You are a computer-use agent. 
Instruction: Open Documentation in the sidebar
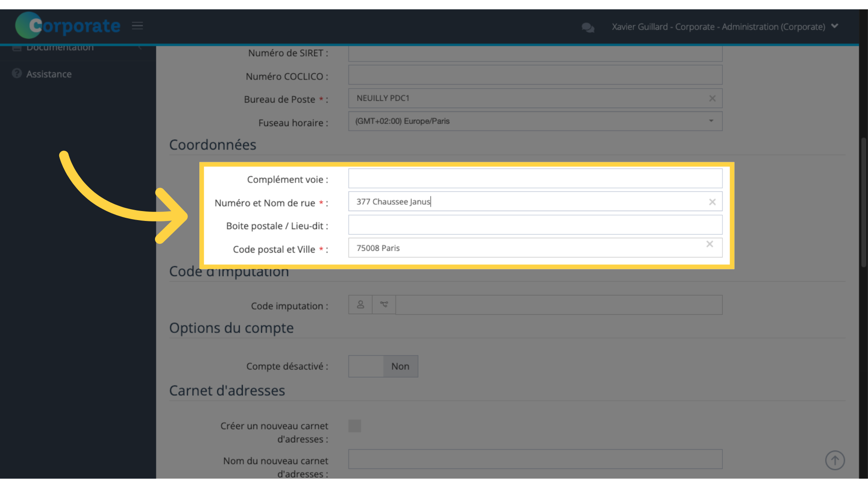pos(60,47)
